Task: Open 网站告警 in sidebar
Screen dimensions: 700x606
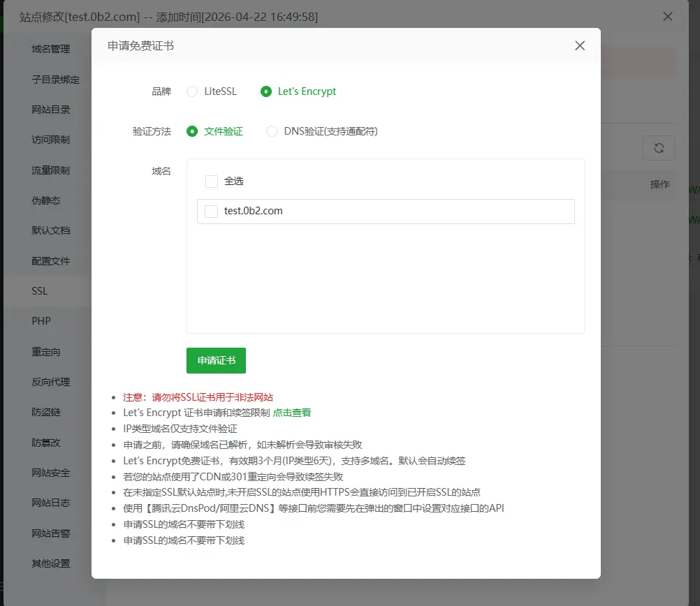Action: [x=50, y=533]
